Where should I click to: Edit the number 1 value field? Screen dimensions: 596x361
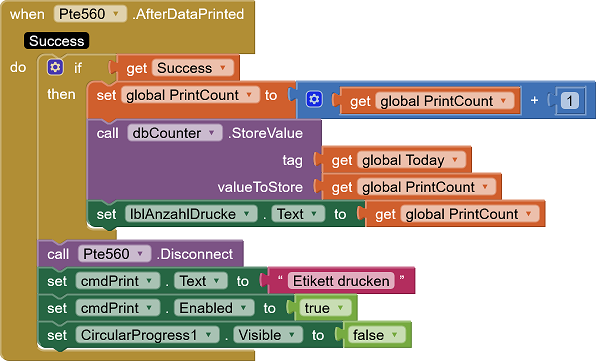click(569, 101)
